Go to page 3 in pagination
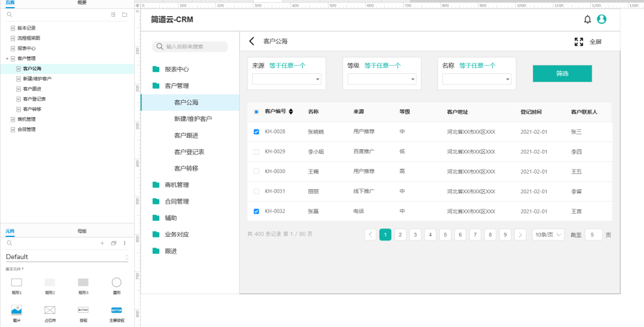 click(x=415, y=235)
